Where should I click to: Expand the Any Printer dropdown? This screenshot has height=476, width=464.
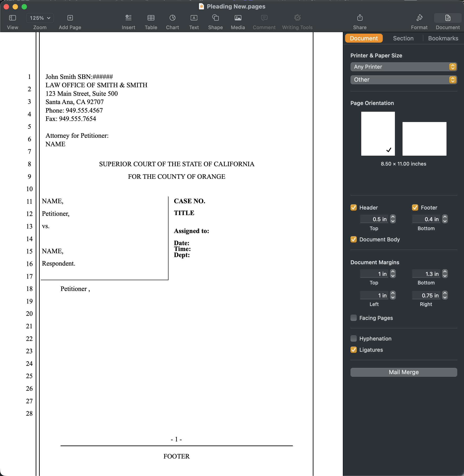403,67
